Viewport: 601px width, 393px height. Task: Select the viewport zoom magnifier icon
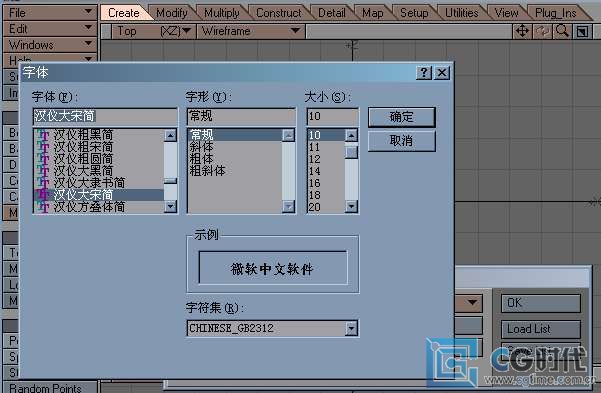pyautogui.click(x=562, y=31)
